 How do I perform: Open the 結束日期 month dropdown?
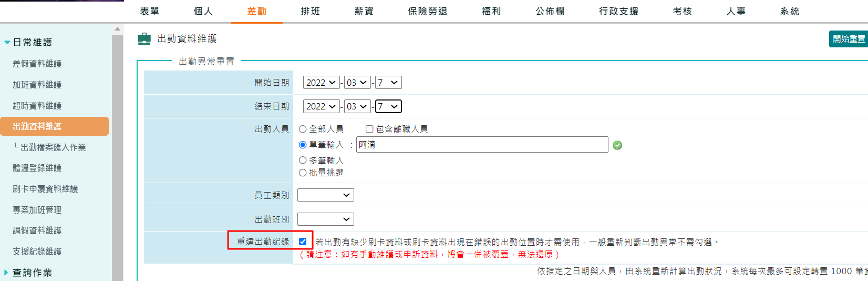(357, 106)
